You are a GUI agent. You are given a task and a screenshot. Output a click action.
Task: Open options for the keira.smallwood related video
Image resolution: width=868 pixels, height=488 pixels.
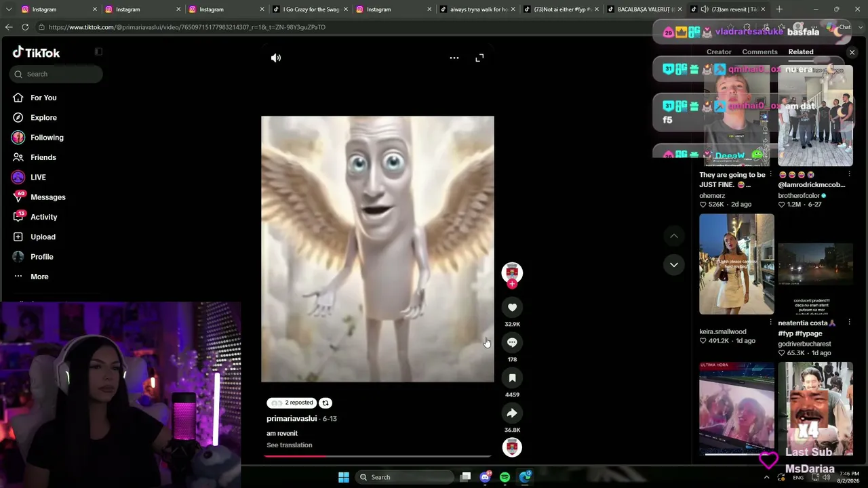tap(770, 323)
